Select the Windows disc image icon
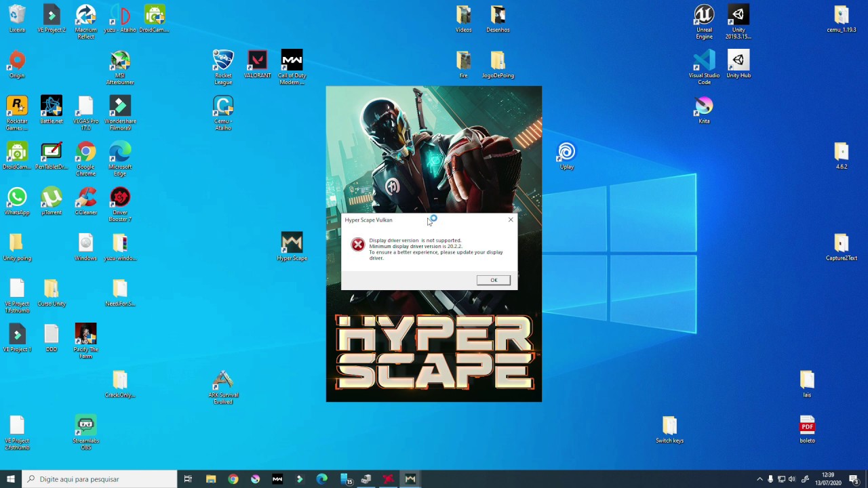 [x=85, y=247]
